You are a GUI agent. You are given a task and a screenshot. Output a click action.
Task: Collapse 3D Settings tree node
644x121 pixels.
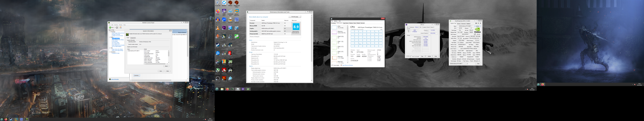pos(110,32)
